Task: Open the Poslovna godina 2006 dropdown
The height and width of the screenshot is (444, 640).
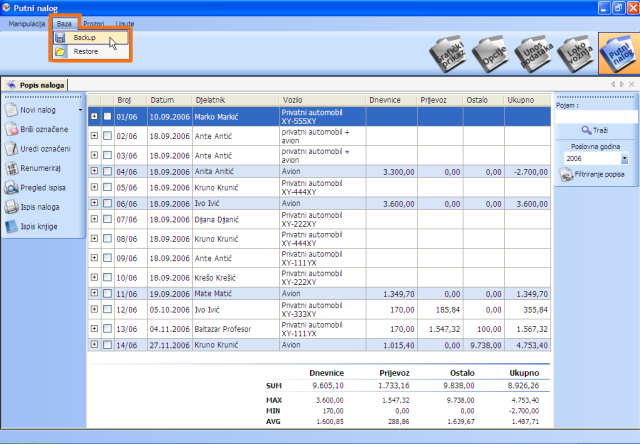Action: (x=624, y=158)
